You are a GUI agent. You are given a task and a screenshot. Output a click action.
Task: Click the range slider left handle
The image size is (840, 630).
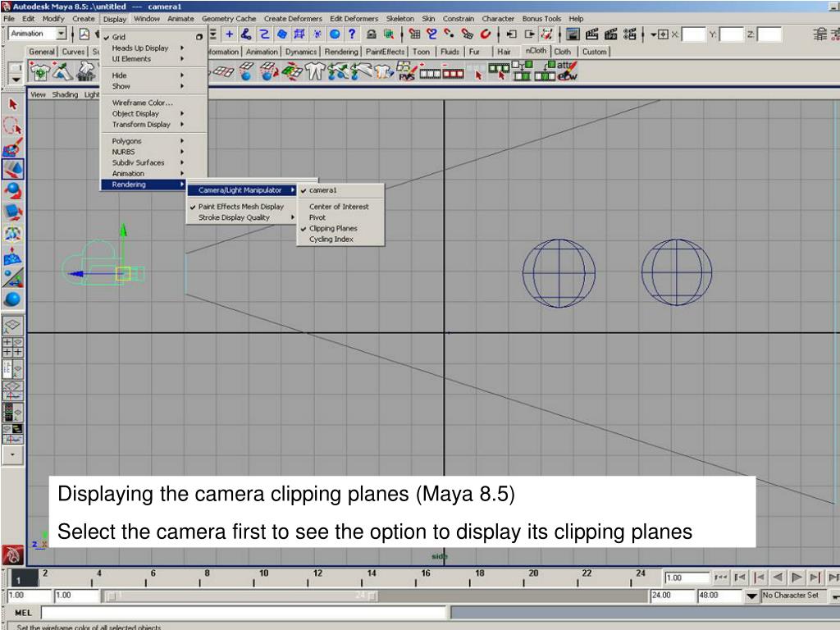click(x=112, y=596)
